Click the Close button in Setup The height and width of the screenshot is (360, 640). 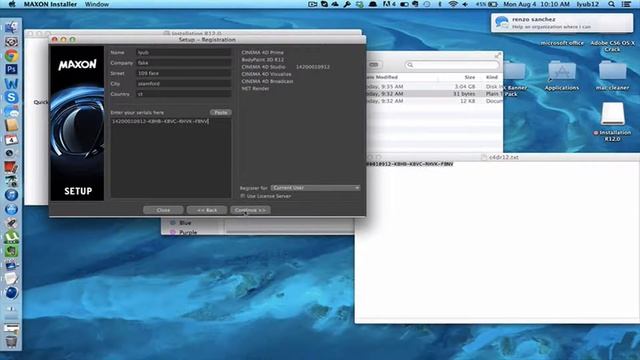click(163, 210)
